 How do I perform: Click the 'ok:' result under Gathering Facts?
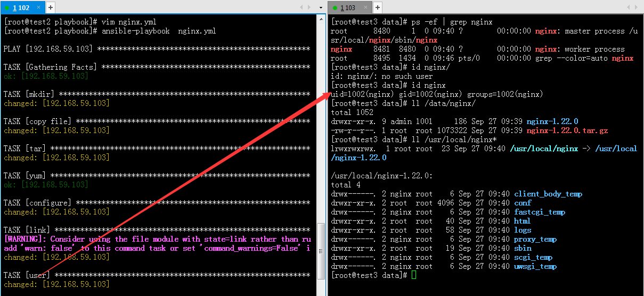point(45,76)
